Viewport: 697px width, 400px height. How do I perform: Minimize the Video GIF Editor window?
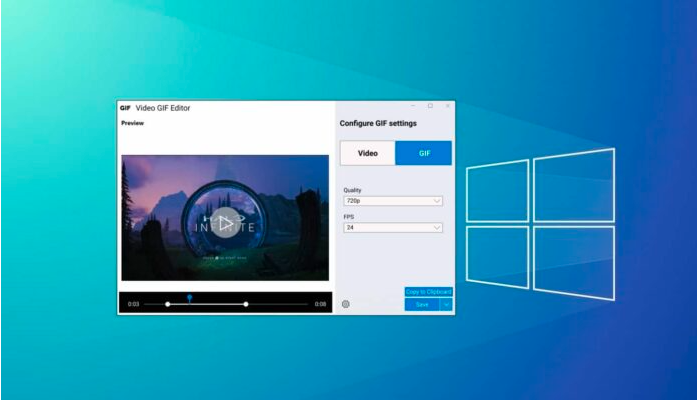click(x=413, y=106)
